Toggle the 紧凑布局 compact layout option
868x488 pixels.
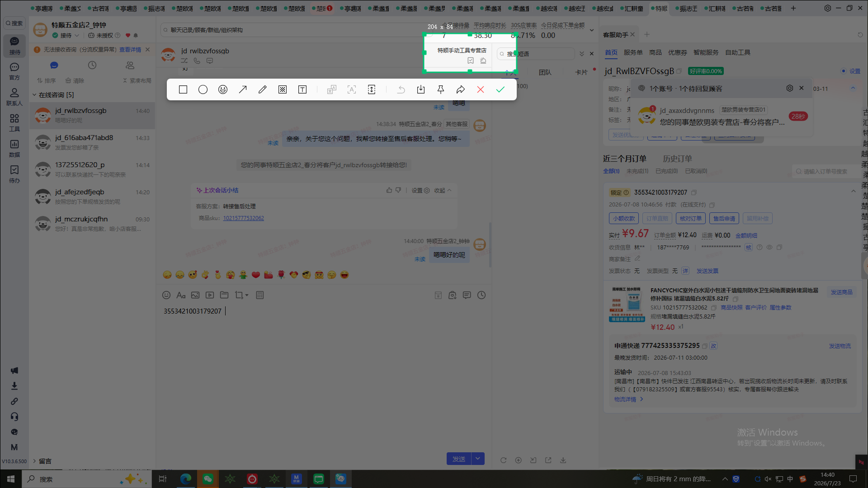[137, 80]
